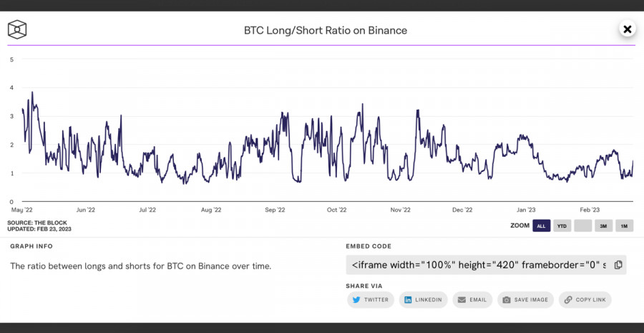Image resolution: width=644 pixels, height=333 pixels.
Task: Click the chart title text
Action: coord(326,31)
